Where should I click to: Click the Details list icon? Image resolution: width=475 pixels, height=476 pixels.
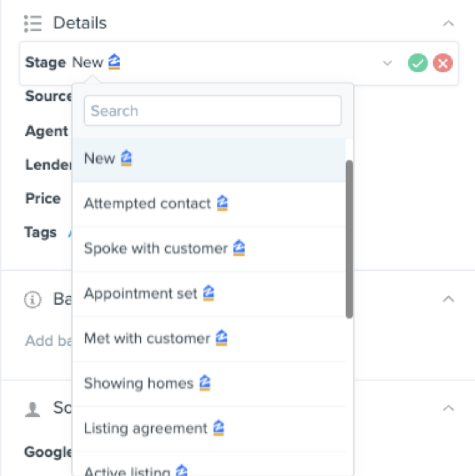[x=33, y=23]
